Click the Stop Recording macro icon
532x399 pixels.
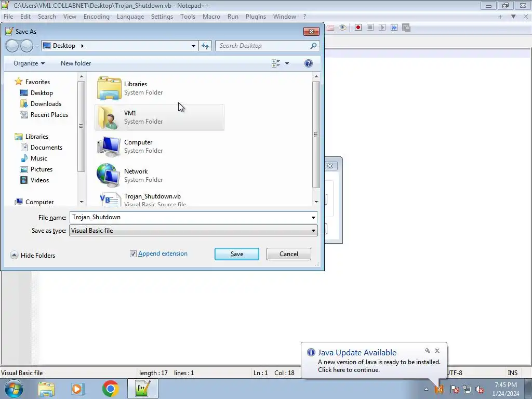(370, 28)
